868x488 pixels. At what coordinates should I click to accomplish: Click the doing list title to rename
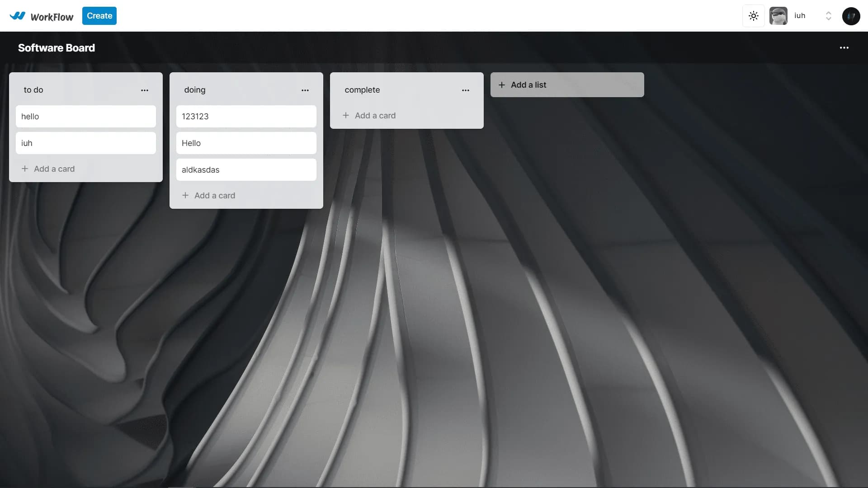point(195,90)
